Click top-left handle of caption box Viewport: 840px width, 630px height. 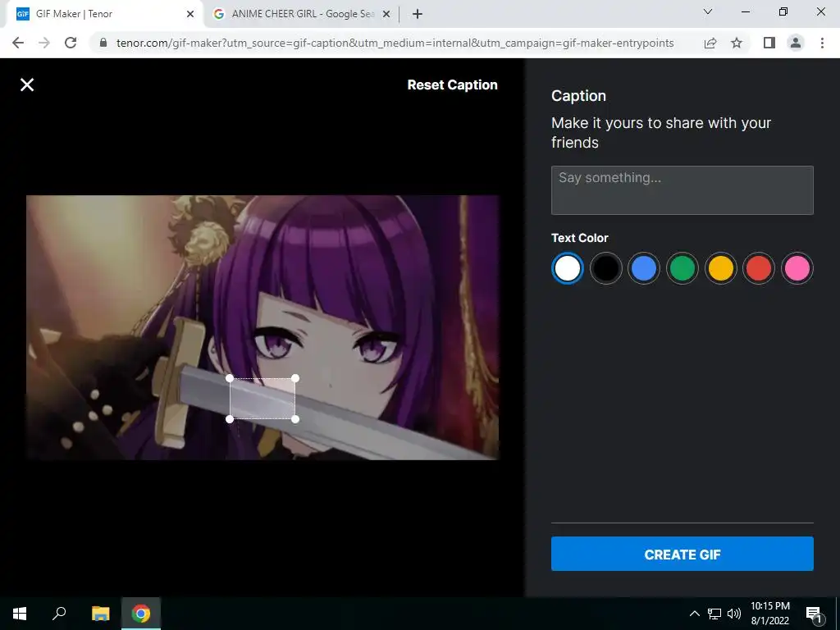click(230, 378)
